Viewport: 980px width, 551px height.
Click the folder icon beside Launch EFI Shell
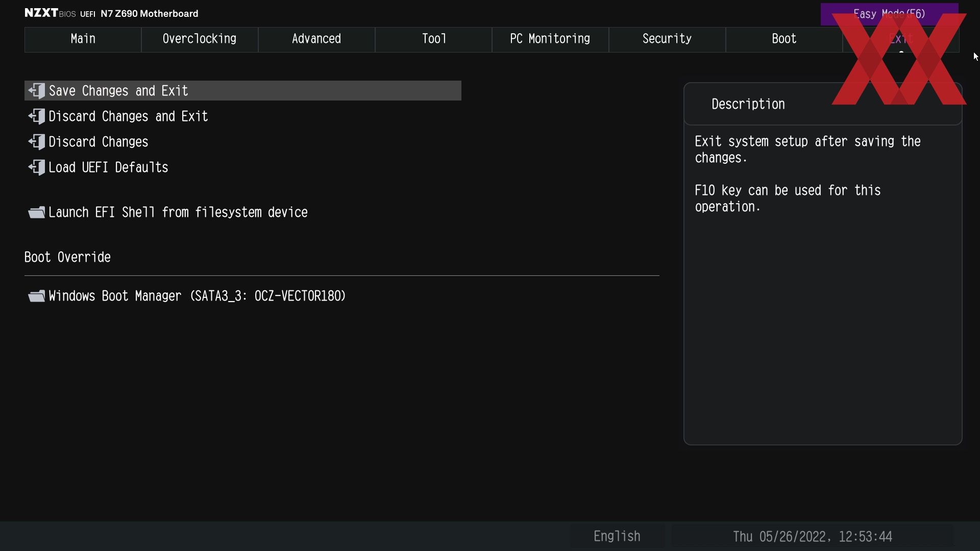pyautogui.click(x=37, y=212)
